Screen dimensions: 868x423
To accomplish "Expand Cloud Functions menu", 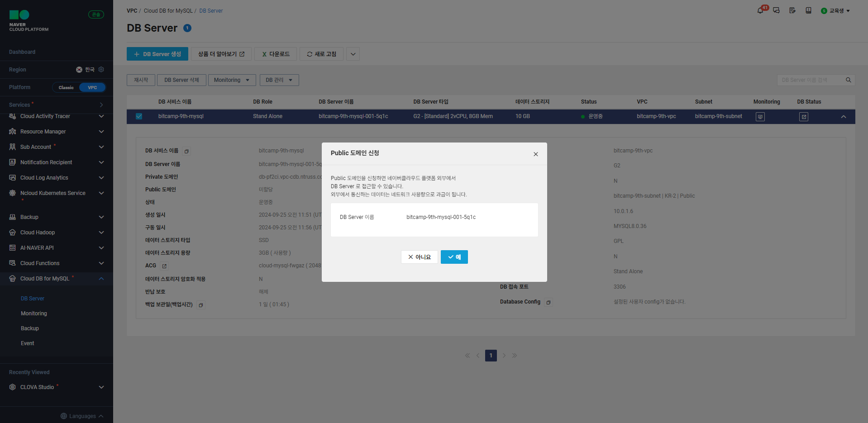I will tap(101, 263).
